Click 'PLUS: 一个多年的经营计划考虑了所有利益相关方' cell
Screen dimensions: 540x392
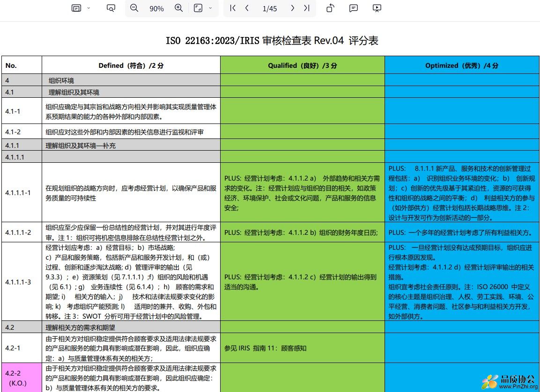coord(462,232)
